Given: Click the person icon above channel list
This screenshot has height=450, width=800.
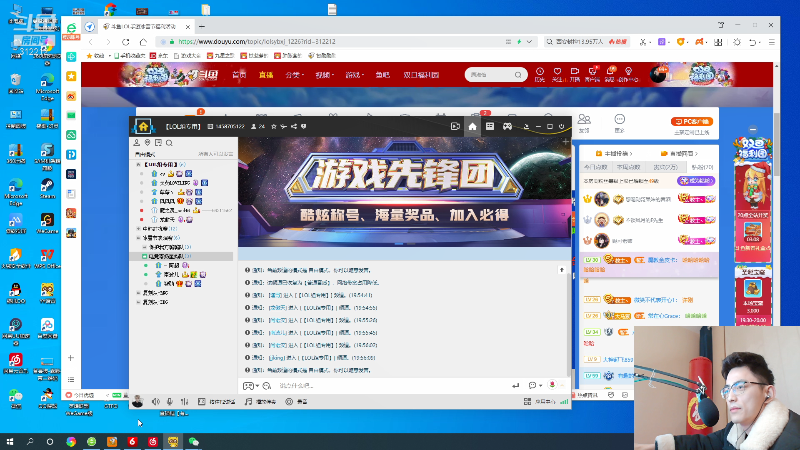Looking at the screenshot, I should [x=137, y=143].
